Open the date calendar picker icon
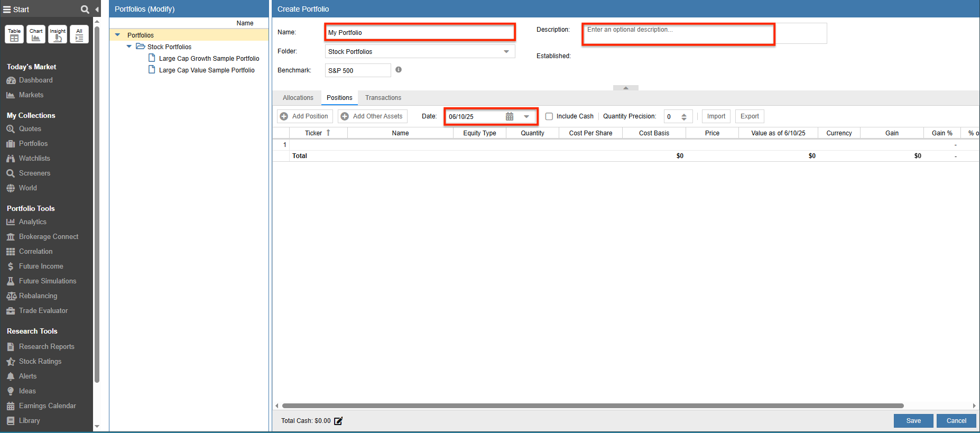The image size is (980, 433). (x=510, y=117)
